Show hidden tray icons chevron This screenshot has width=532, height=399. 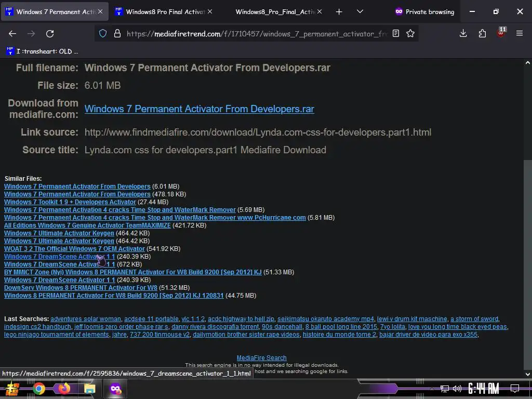coord(432,389)
